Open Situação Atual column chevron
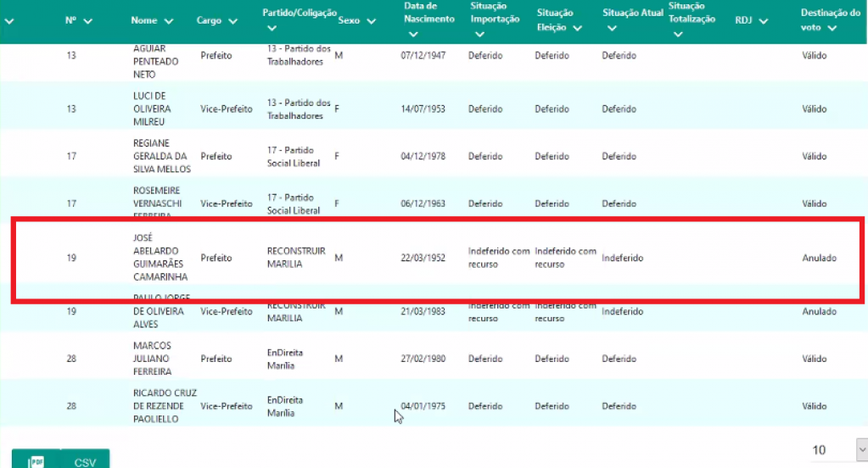 point(612,28)
